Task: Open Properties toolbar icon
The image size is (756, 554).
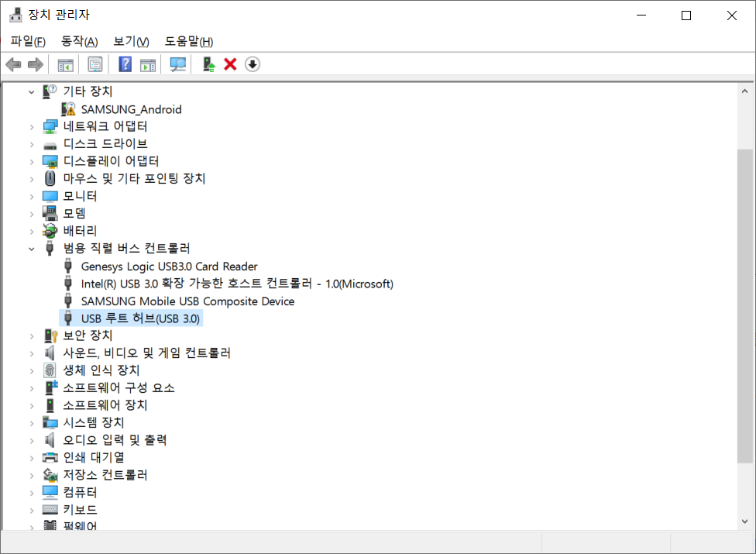Action: (95, 64)
